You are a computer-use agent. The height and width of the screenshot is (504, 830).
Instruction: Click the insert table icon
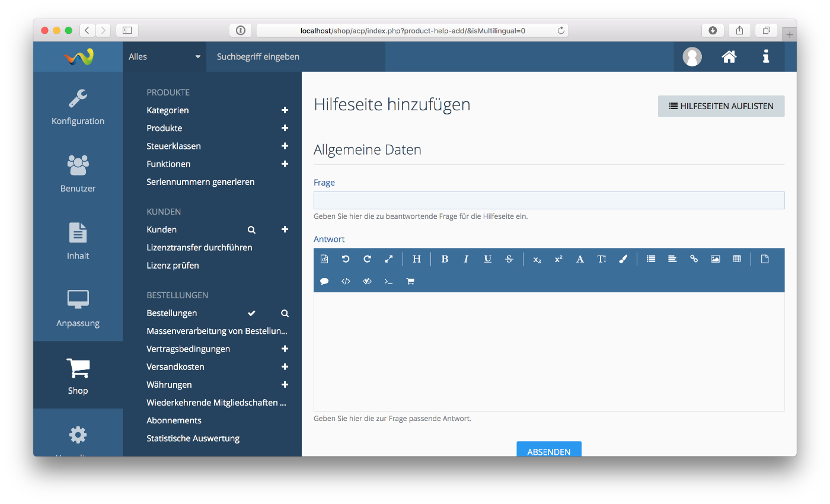point(737,259)
